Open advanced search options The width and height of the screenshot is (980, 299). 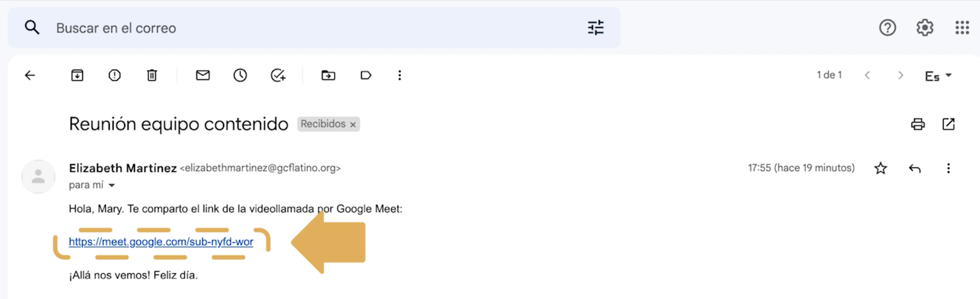pos(595,27)
